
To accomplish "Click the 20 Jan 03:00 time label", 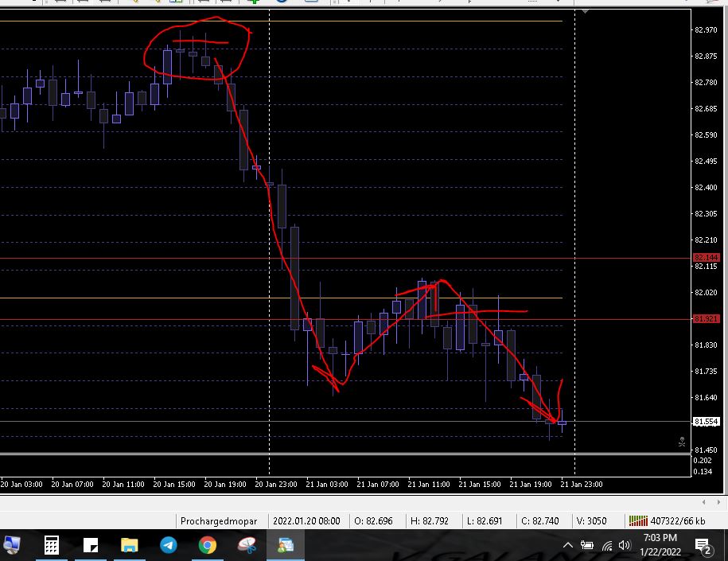I will [21, 484].
